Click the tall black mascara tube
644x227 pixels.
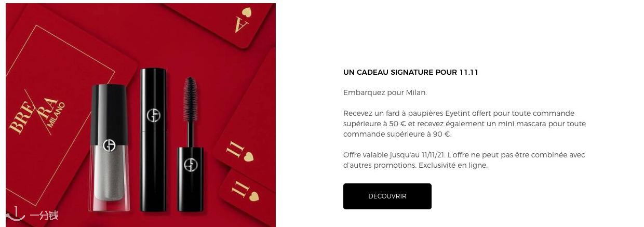pos(153,140)
